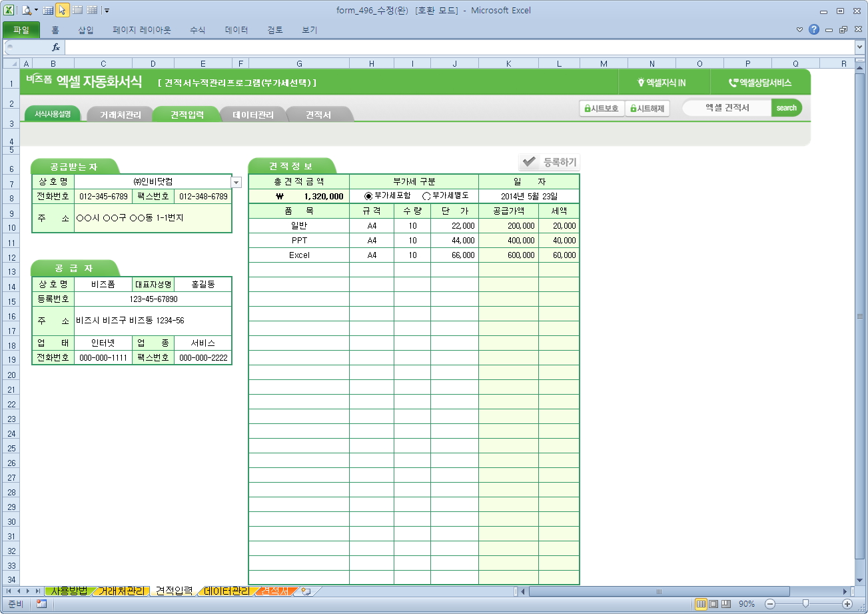Viewport: 868px width, 614px height.
Task: Open Quick Access Toolbar customize dropdown
Action: pos(107,11)
